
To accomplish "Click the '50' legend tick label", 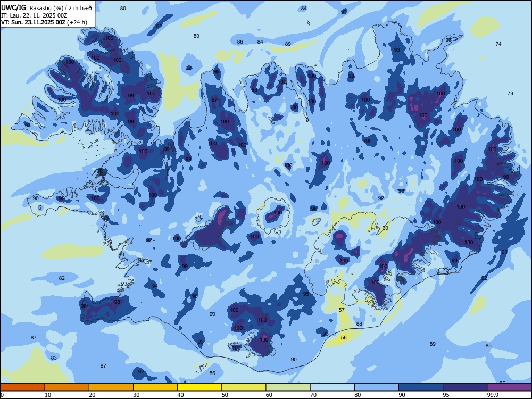I will tap(225, 395).
